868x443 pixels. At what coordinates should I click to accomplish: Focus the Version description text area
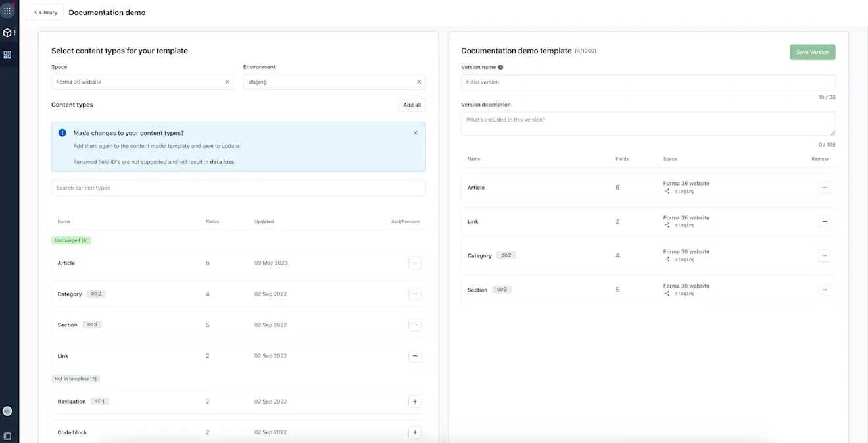click(648, 124)
